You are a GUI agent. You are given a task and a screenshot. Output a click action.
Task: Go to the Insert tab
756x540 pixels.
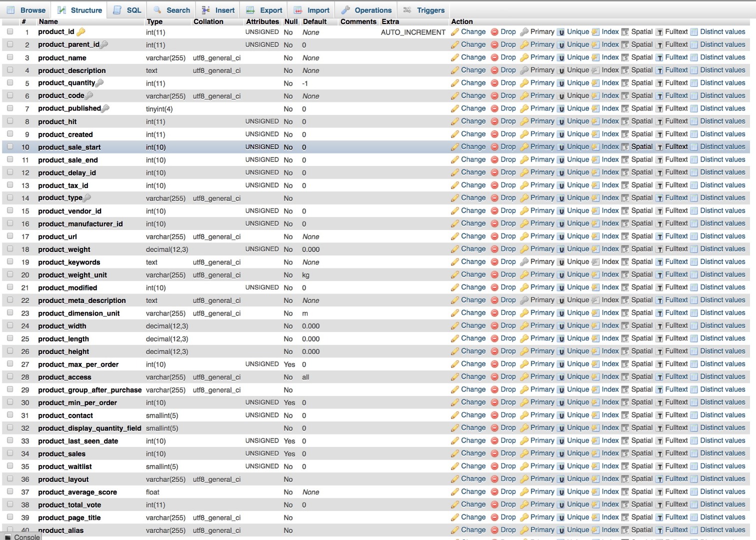pos(218,10)
